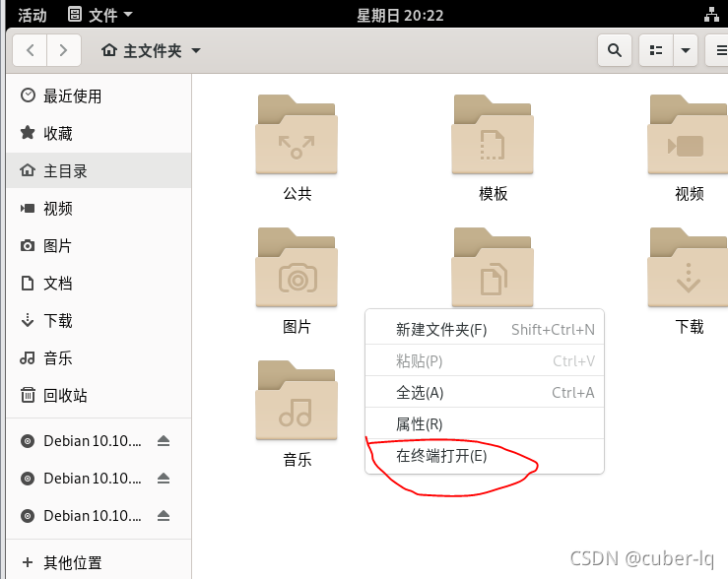Open the hamburger menu button
728x579 pixels.
[x=719, y=50]
